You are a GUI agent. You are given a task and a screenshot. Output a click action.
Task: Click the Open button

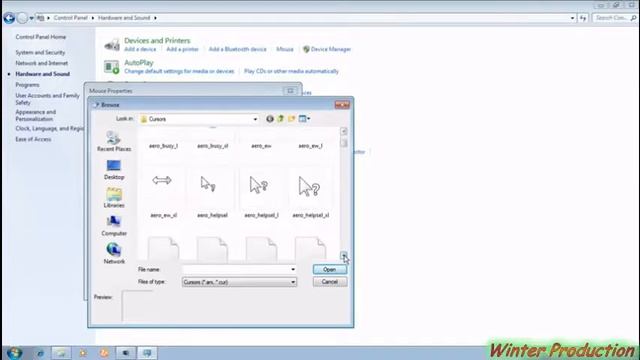(330, 269)
